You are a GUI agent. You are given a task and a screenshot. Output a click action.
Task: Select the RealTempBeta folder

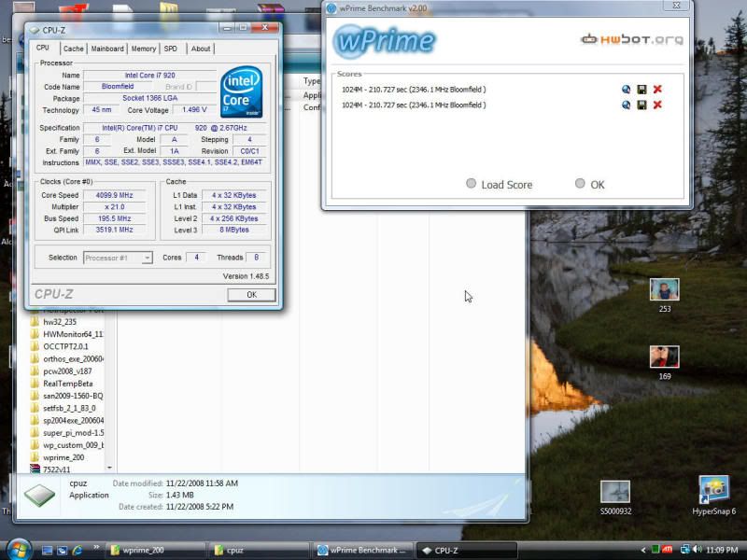(62, 384)
